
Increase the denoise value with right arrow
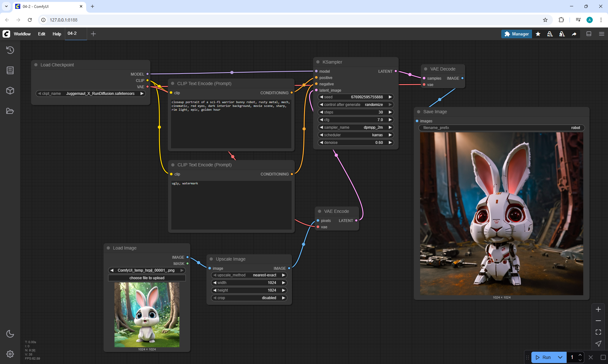tap(390, 143)
